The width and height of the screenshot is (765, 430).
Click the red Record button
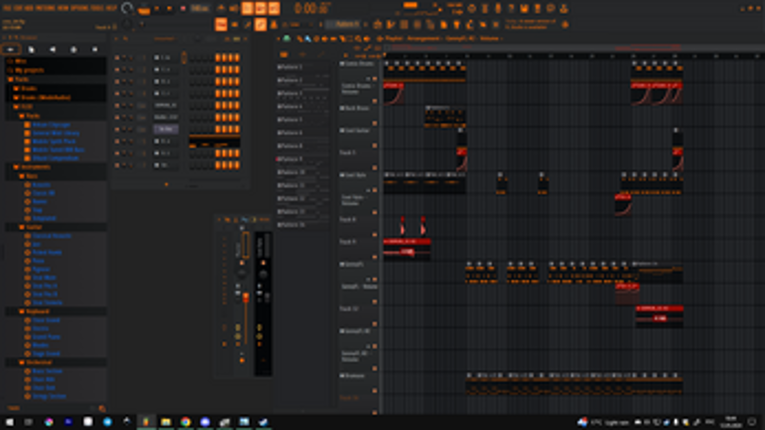point(183,8)
